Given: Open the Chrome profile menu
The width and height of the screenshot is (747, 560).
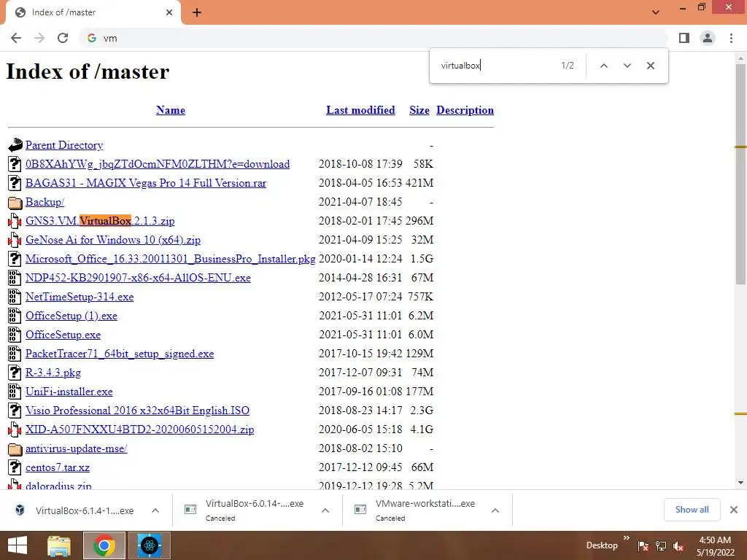Looking at the screenshot, I should pyautogui.click(x=708, y=38).
